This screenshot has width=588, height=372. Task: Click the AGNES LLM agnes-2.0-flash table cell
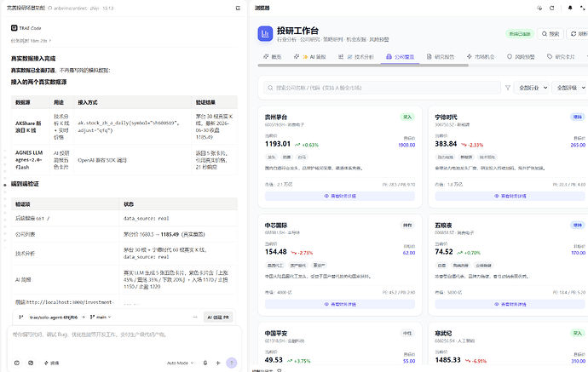31,160
